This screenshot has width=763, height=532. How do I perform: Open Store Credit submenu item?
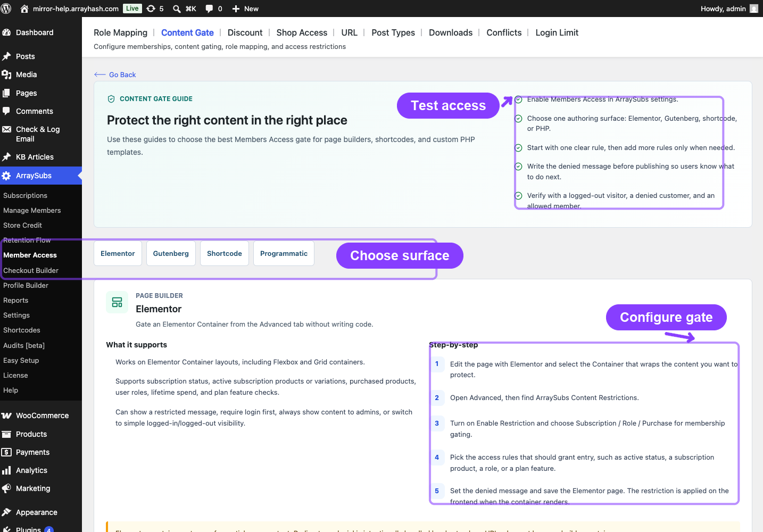(x=22, y=226)
